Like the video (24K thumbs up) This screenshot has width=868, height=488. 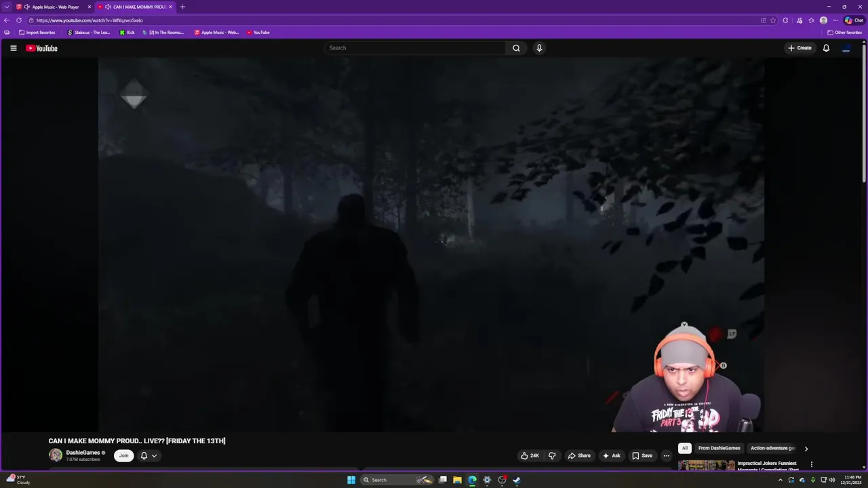point(530,455)
